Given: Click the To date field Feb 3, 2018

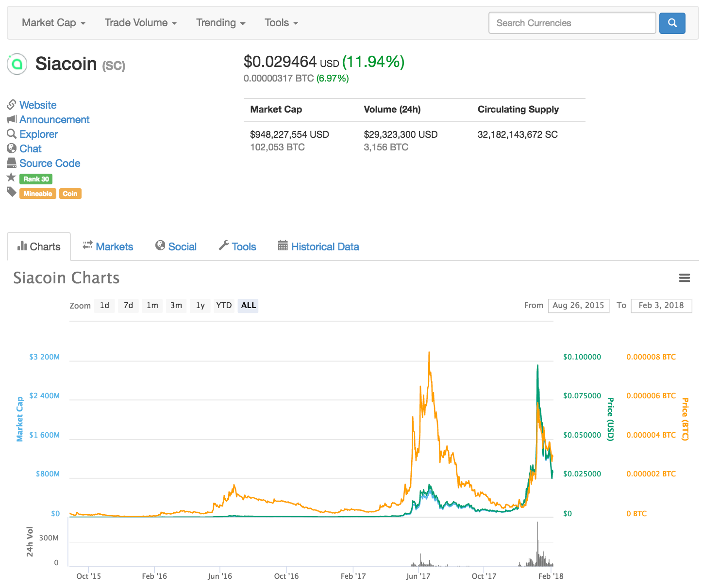Looking at the screenshot, I should click(x=661, y=305).
